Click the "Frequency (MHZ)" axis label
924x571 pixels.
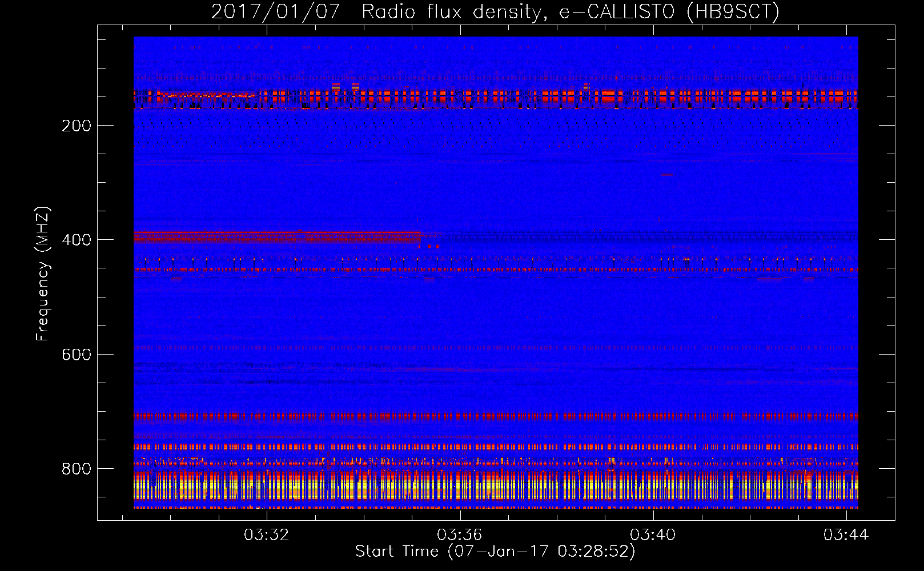(43, 274)
